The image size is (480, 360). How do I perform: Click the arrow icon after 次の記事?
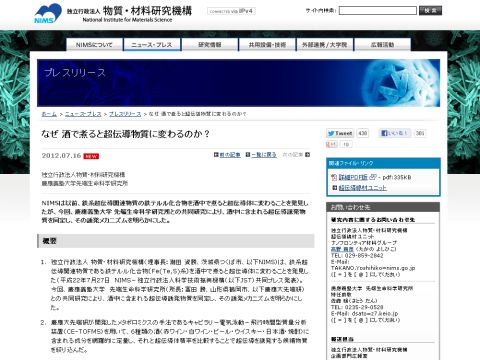tap(307, 155)
